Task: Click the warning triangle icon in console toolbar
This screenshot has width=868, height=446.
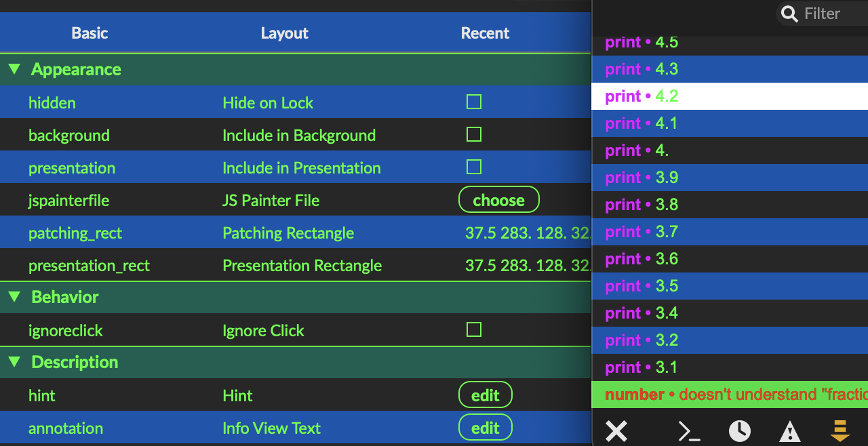Action: point(790,430)
